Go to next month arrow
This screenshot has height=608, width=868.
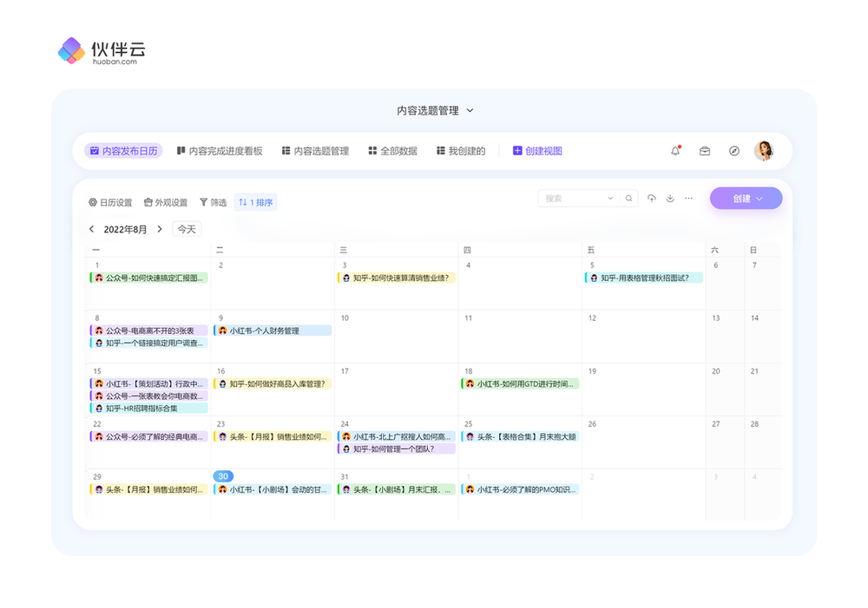point(160,229)
